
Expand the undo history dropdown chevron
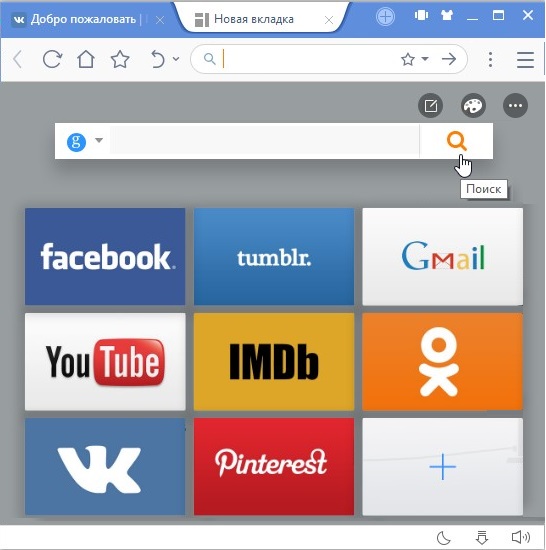176,59
